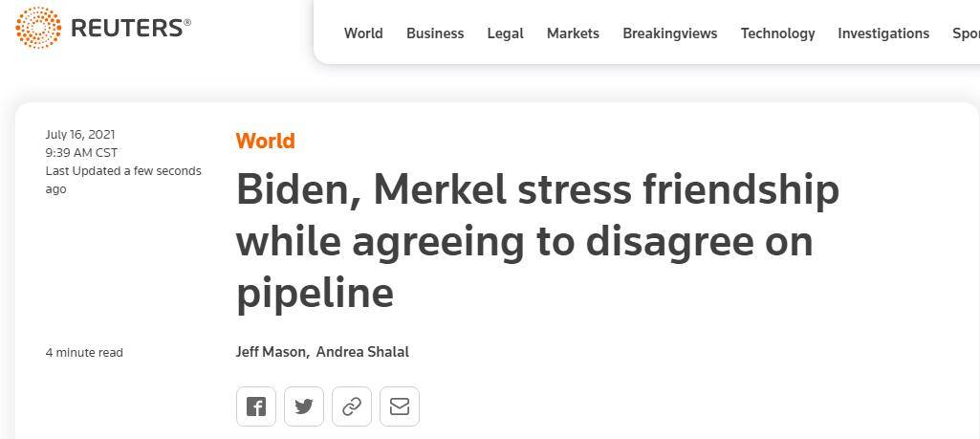The image size is (980, 439).
Task: Click the orange World category link
Action: click(x=265, y=141)
